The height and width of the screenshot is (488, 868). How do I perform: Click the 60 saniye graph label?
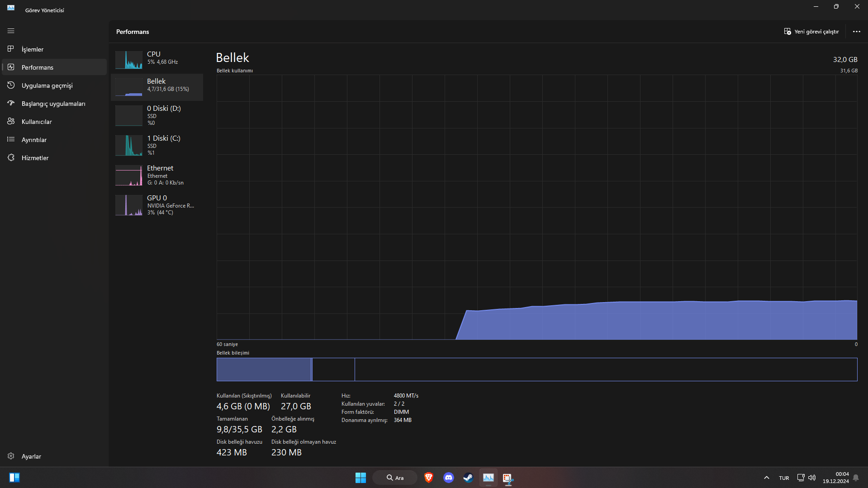click(227, 344)
